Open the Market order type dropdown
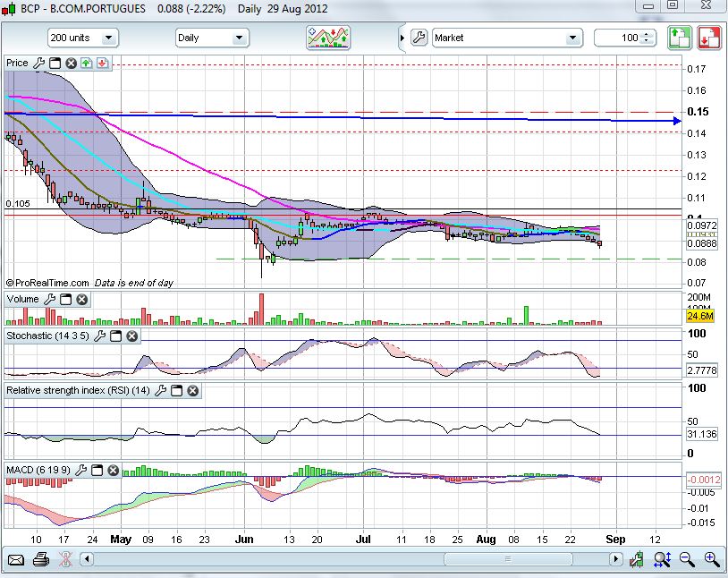Viewport: 728px width, 578px height. tap(507, 38)
